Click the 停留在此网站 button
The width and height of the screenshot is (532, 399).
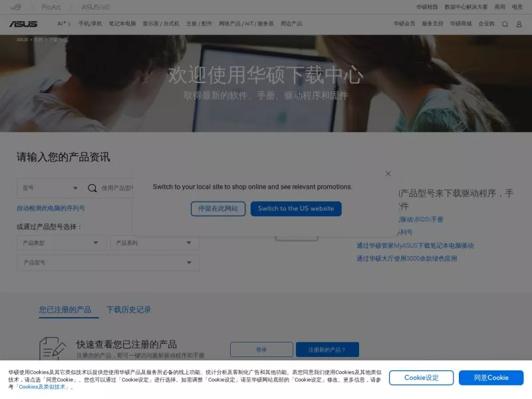click(x=218, y=209)
